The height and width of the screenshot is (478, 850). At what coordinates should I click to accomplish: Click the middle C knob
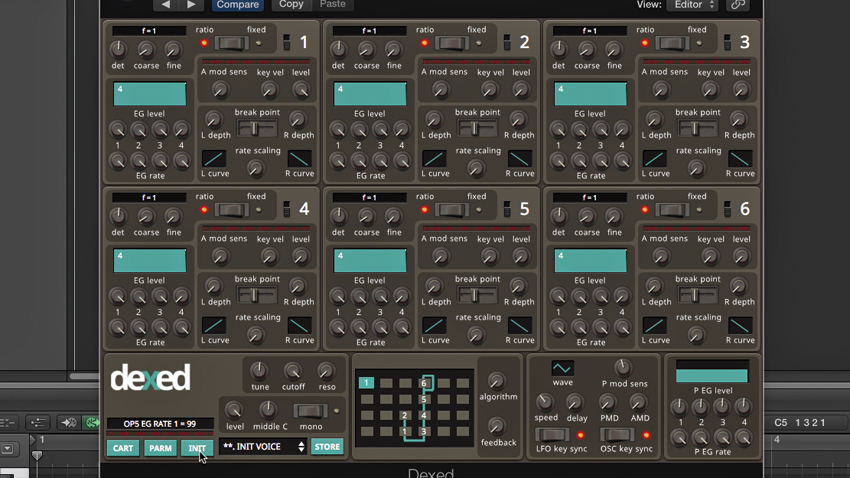click(267, 410)
